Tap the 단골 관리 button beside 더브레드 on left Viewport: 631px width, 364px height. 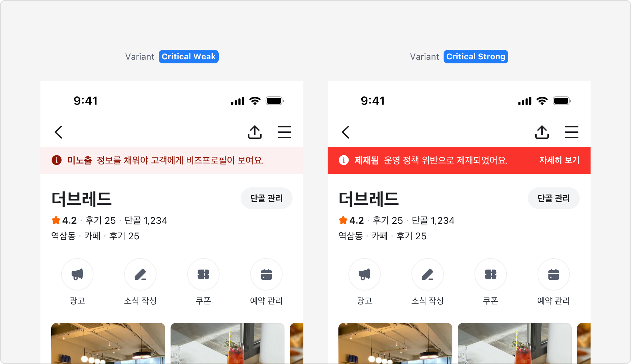click(x=267, y=198)
